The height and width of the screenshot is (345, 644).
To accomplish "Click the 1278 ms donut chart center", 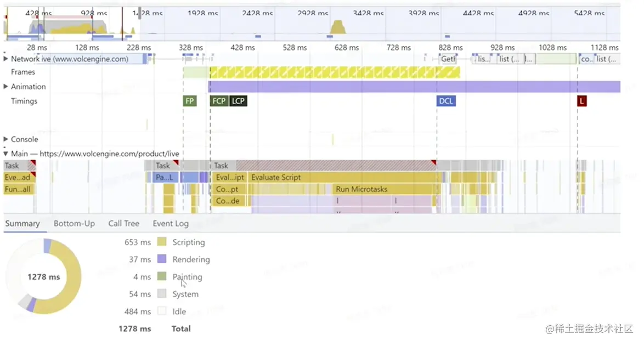I will pyautogui.click(x=43, y=277).
